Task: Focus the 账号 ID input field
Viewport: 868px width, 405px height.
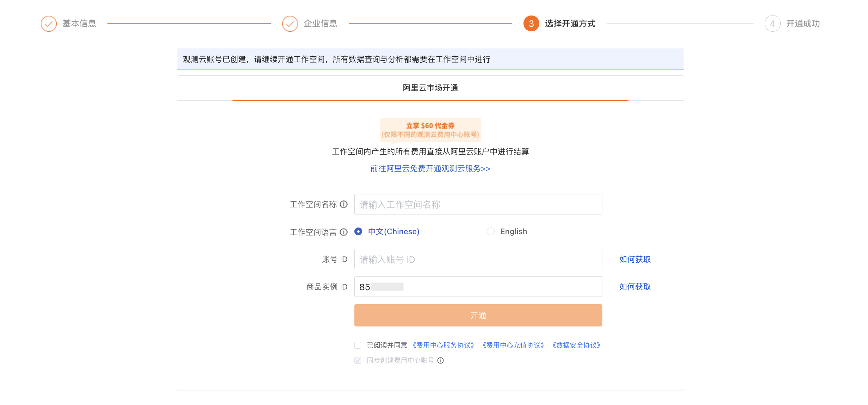Action: (x=478, y=259)
